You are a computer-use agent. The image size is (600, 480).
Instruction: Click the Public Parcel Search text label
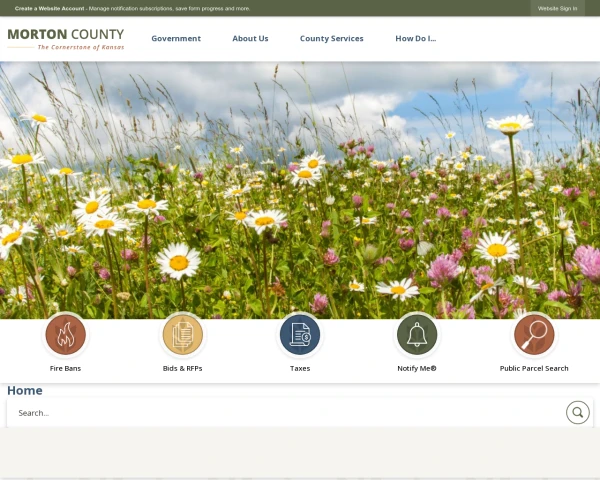pyautogui.click(x=534, y=368)
